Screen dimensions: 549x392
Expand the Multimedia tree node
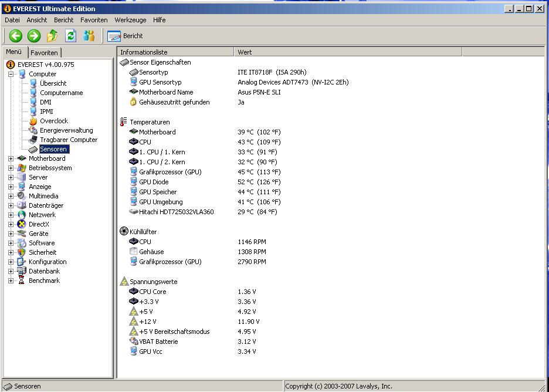pos(11,196)
